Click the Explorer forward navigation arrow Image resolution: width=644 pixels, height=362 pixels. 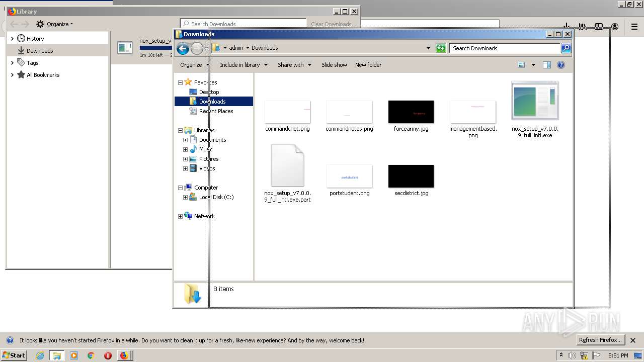(x=197, y=48)
